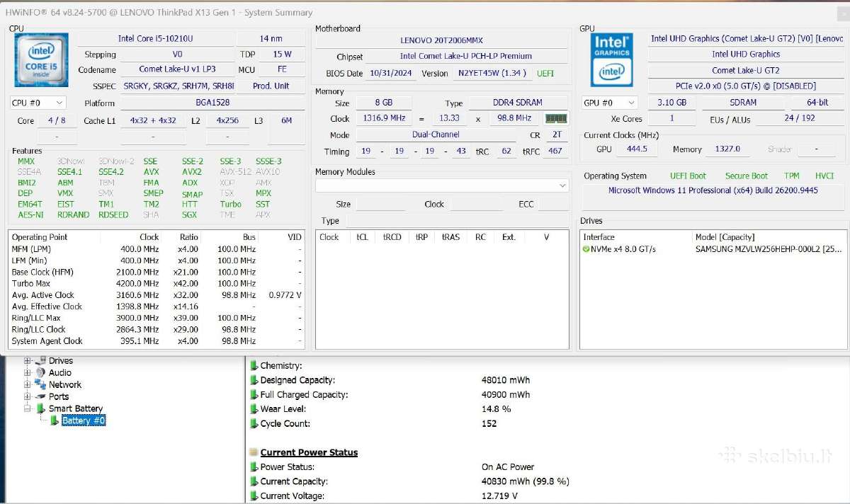This screenshot has height=504, width=850.
Task: Collapse the Smart Battery tree node
Action: [x=28, y=408]
